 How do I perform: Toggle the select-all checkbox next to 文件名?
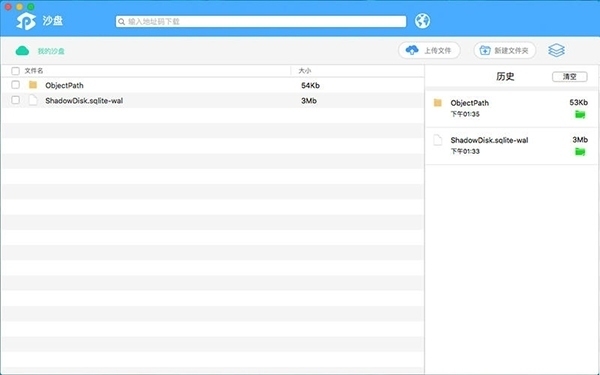point(15,71)
